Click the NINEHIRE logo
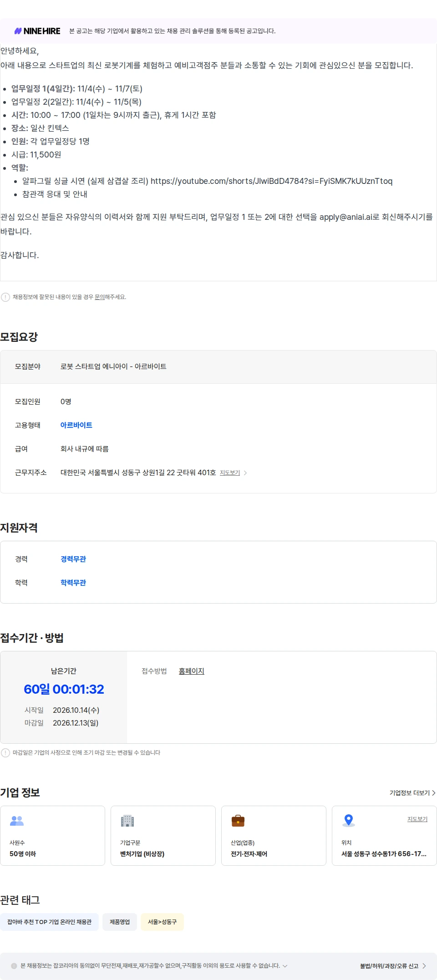This screenshot has height=980, width=437. (37, 31)
